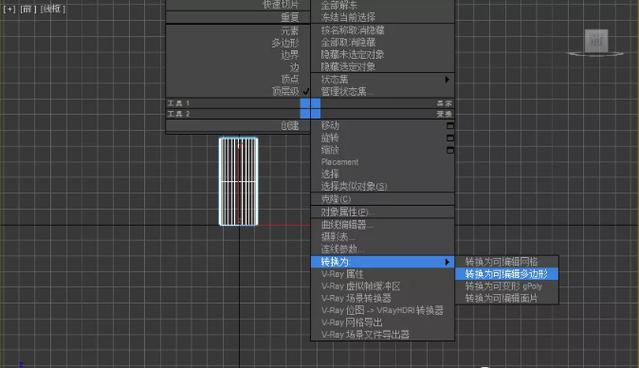The width and height of the screenshot is (639, 368).
Task: Open the [+] viewport general menu
Action: click(x=9, y=9)
